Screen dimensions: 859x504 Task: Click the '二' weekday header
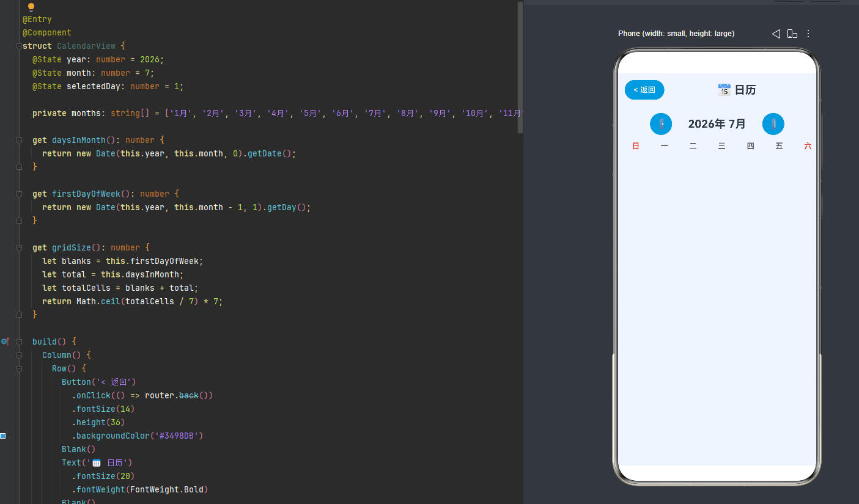tap(693, 146)
